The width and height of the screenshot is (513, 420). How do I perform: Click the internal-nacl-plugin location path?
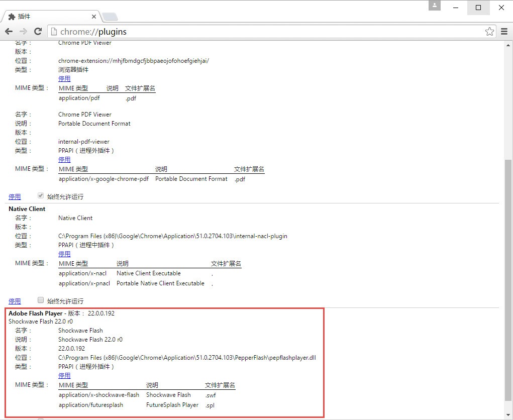[x=173, y=236]
